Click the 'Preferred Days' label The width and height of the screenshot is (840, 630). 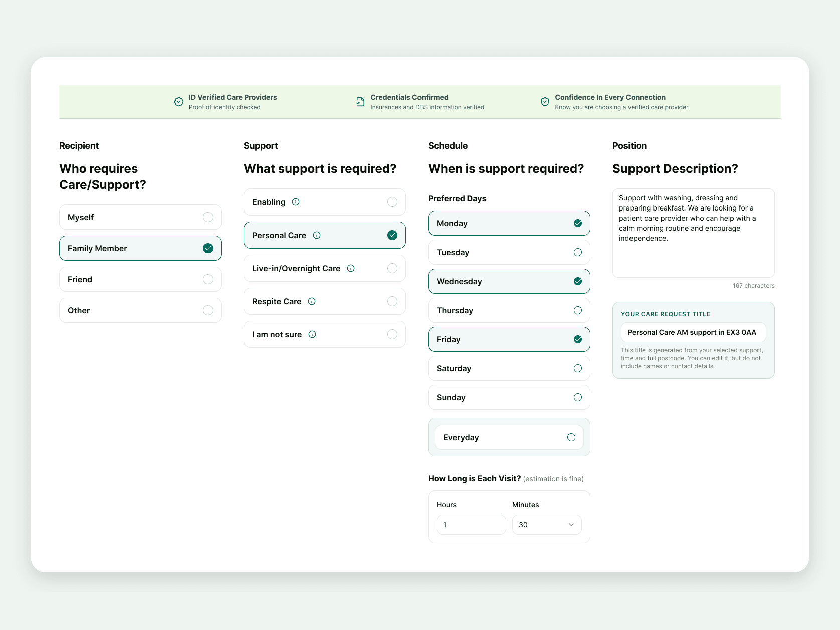(x=457, y=198)
